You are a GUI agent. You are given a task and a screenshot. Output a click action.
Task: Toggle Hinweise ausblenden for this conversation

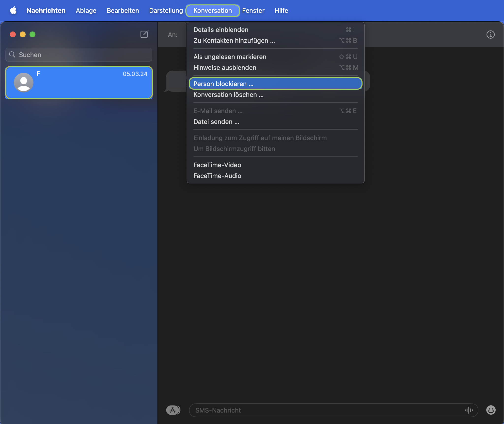coord(225,68)
